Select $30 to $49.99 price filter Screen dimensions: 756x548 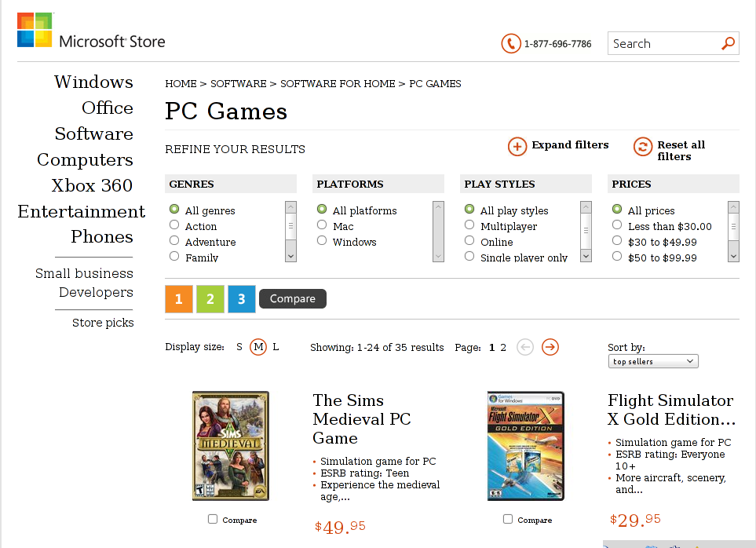(617, 240)
